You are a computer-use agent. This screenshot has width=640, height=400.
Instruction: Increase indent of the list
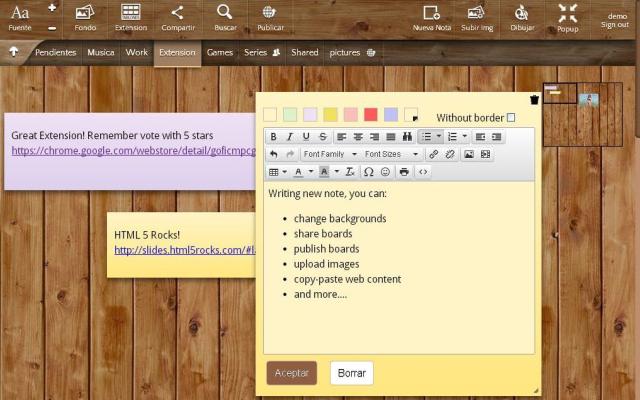click(x=497, y=137)
